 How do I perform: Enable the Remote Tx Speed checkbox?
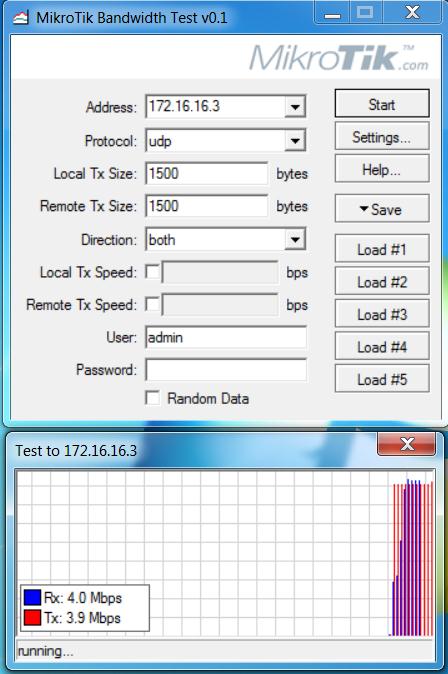coord(152,304)
